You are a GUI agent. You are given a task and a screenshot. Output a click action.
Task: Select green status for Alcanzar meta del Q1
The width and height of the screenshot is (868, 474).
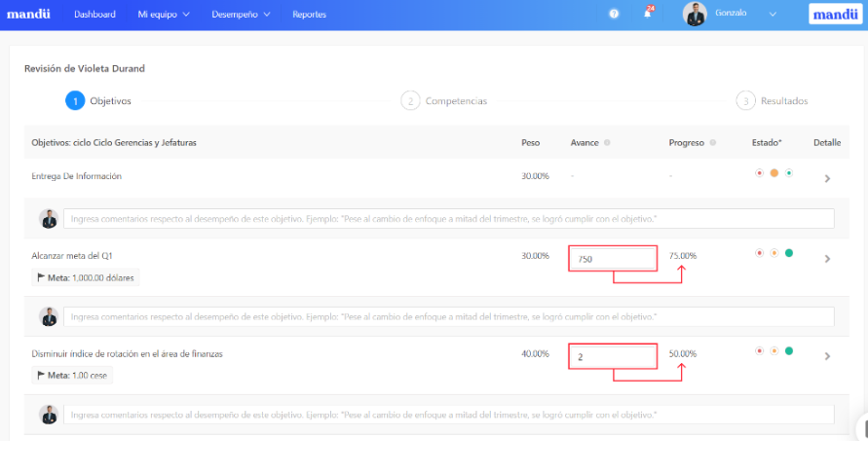789,253
